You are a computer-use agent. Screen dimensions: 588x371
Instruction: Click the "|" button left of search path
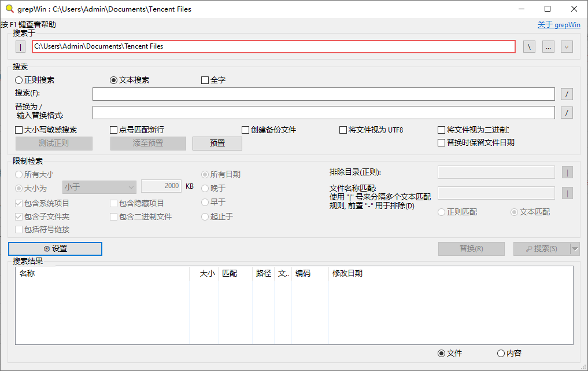point(20,47)
